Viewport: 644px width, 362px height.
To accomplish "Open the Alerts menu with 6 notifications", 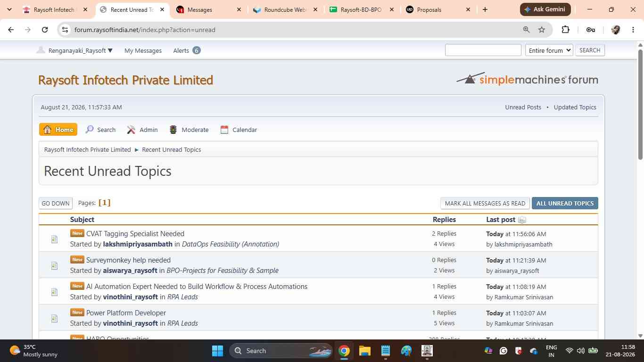I will [x=187, y=50].
